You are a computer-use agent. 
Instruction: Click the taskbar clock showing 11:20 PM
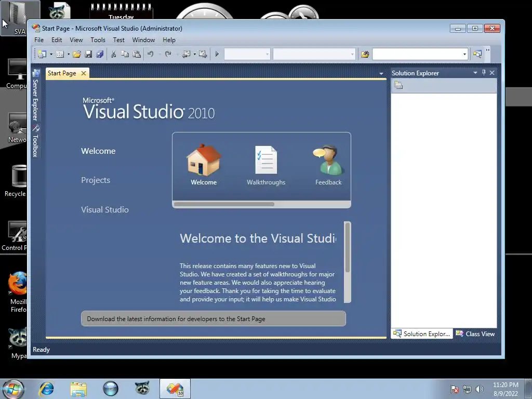[506, 389]
